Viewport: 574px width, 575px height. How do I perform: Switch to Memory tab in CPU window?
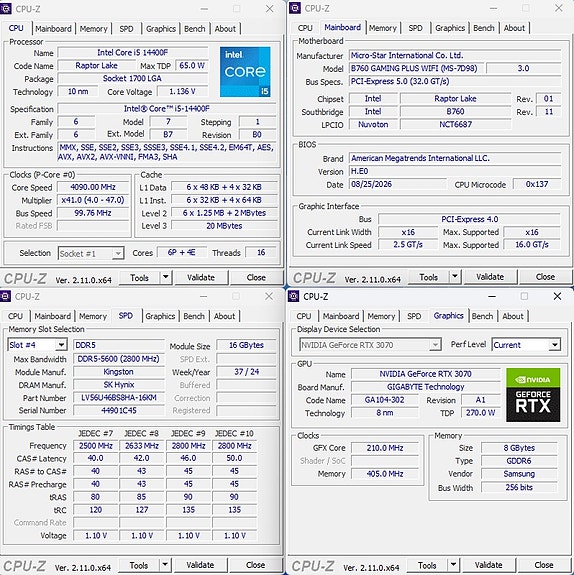coord(94,29)
